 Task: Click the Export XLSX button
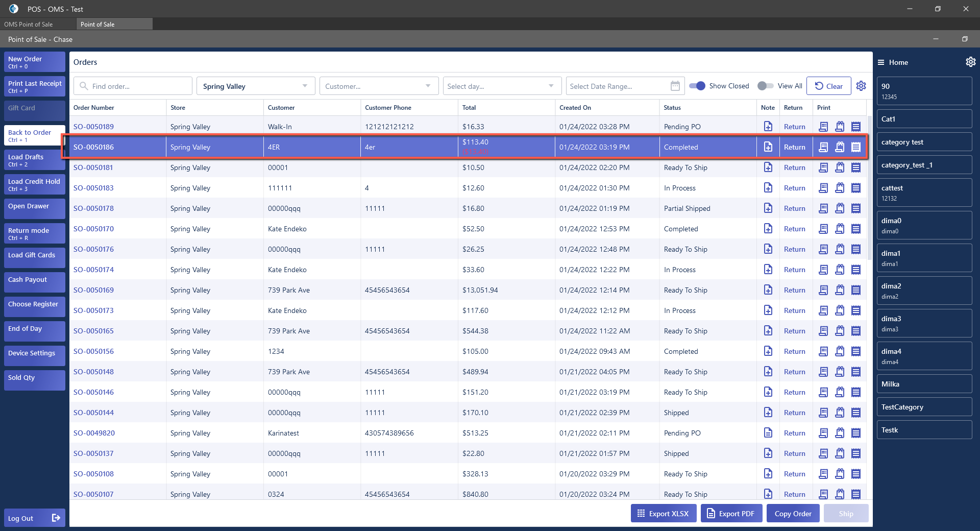(663, 513)
